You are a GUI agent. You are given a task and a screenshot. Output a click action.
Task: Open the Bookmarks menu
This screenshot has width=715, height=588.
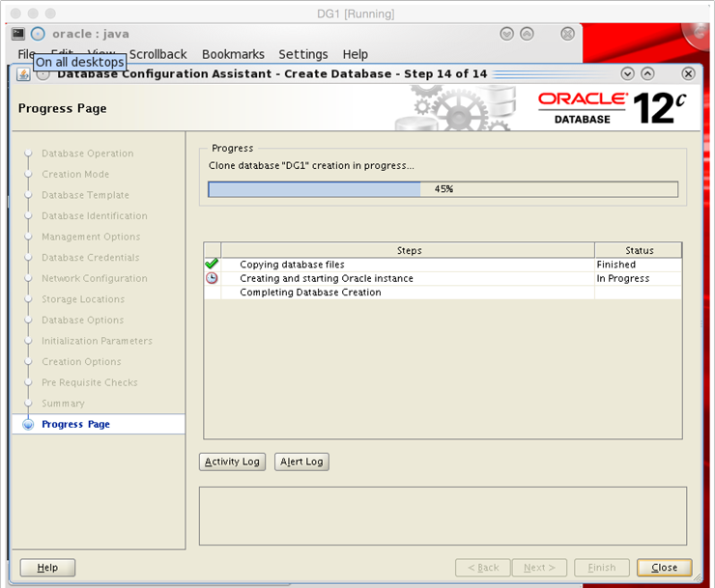pos(233,54)
